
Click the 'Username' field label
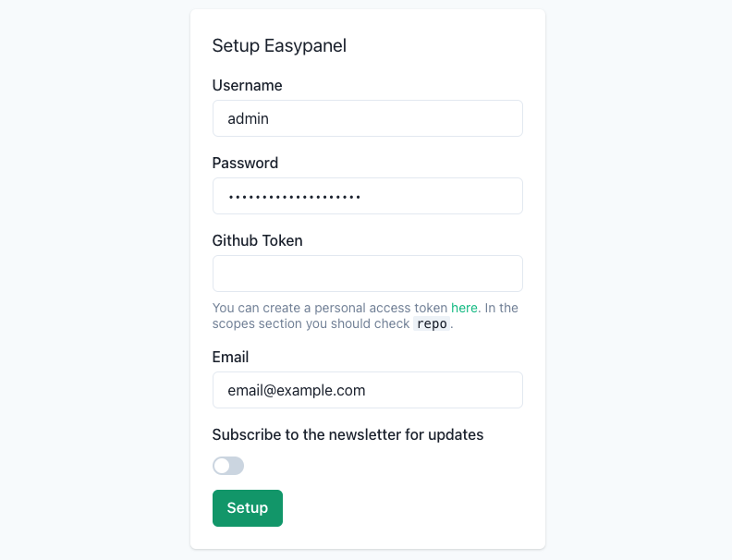[x=247, y=85]
